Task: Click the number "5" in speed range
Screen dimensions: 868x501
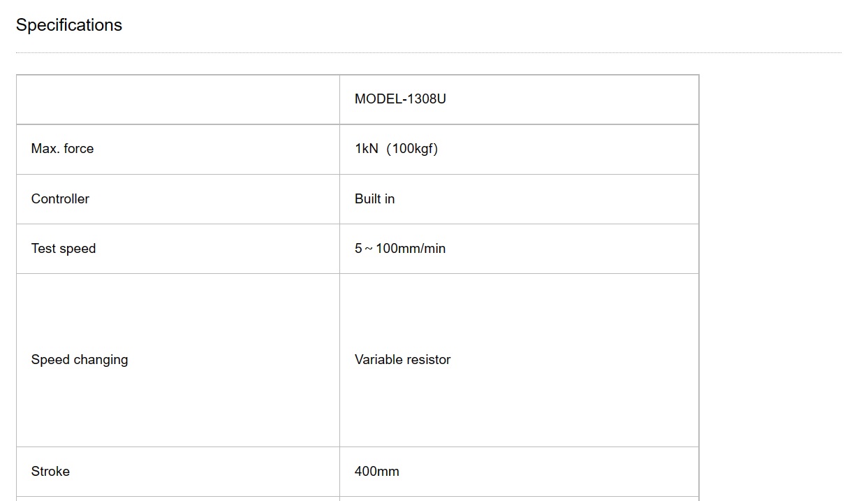Action: [358, 249]
